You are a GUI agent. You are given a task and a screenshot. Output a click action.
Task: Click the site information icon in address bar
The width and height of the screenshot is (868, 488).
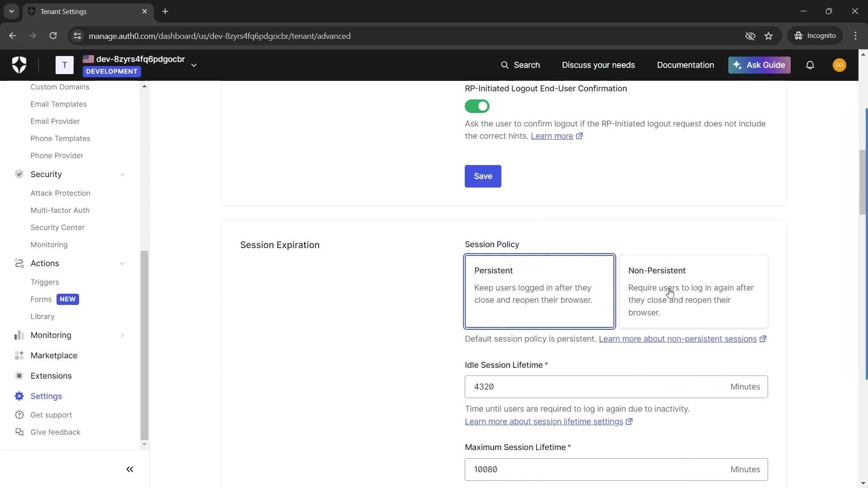tap(77, 36)
